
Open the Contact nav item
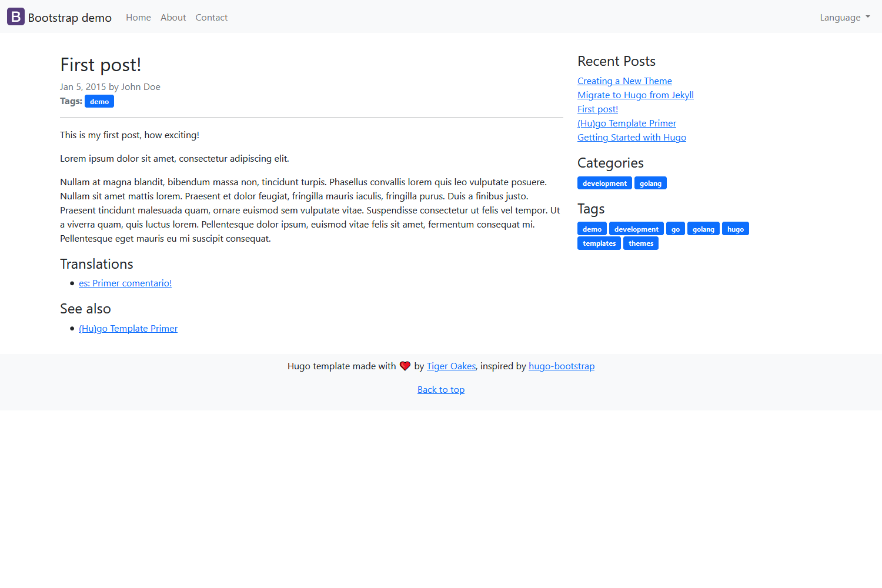pos(211,18)
